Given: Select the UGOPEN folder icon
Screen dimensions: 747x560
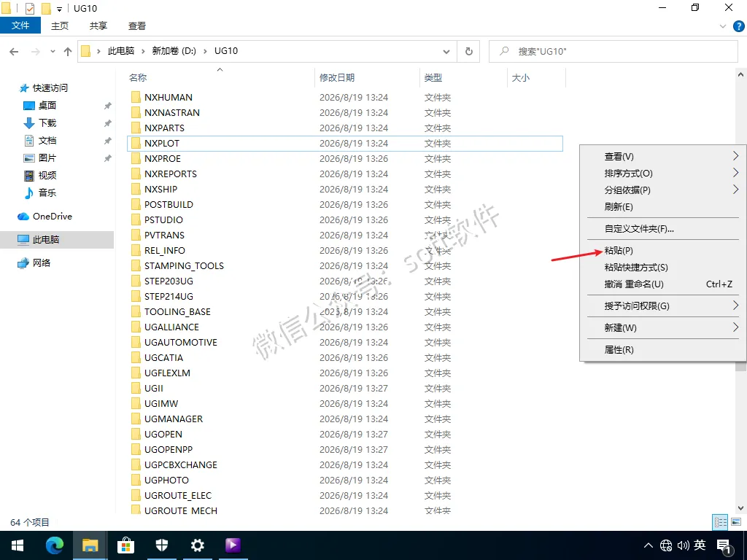Looking at the screenshot, I should tap(136, 435).
